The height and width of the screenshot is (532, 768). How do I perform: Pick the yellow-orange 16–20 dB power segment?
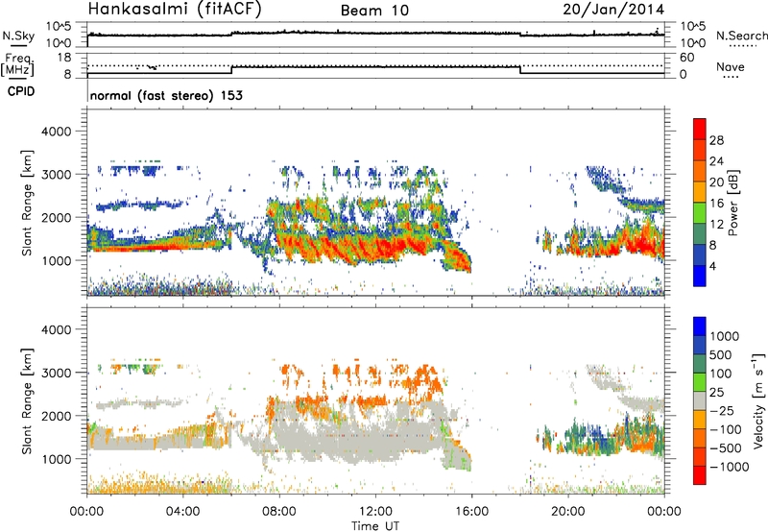(x=700, y=192)
